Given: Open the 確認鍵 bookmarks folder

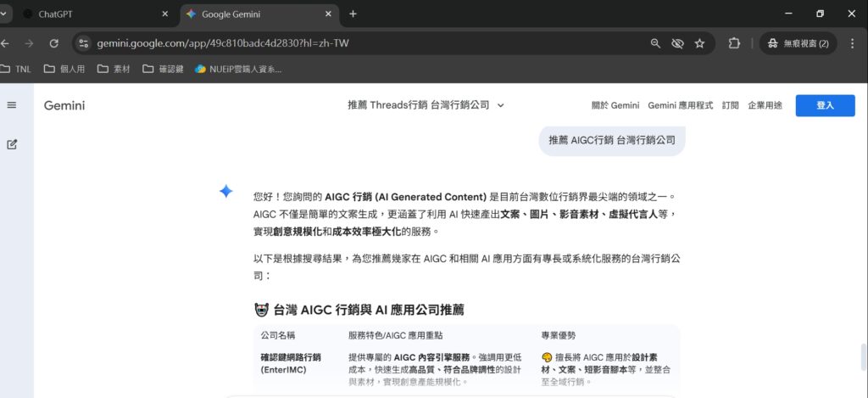Looking at the screenshot, I should click(x=163, y=70).
